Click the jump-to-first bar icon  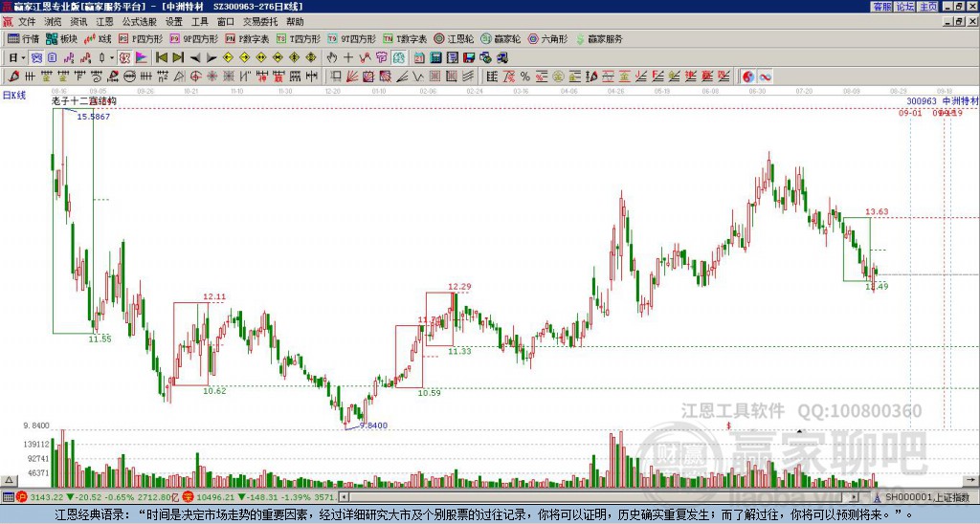(x=161, y=58)
